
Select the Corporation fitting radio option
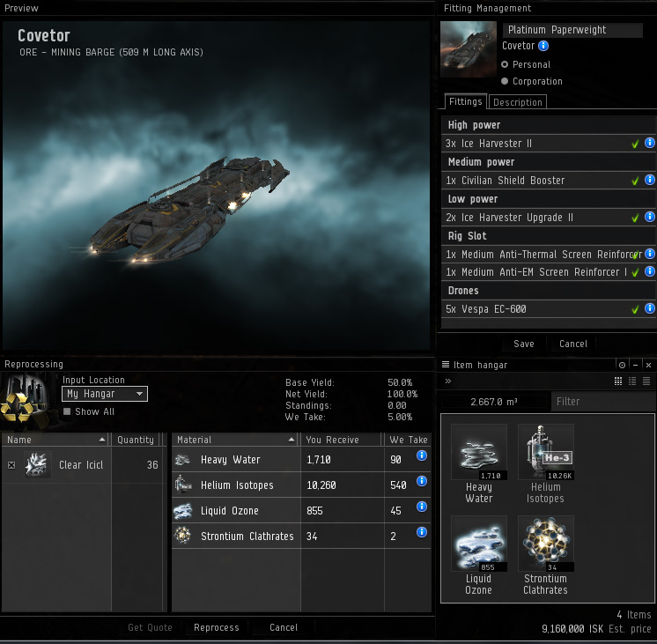click(x=505, y=81)
